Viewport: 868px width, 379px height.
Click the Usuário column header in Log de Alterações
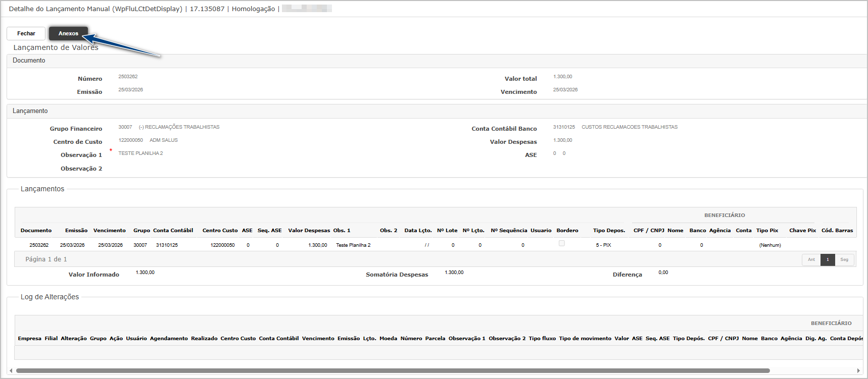click(136, 339)
